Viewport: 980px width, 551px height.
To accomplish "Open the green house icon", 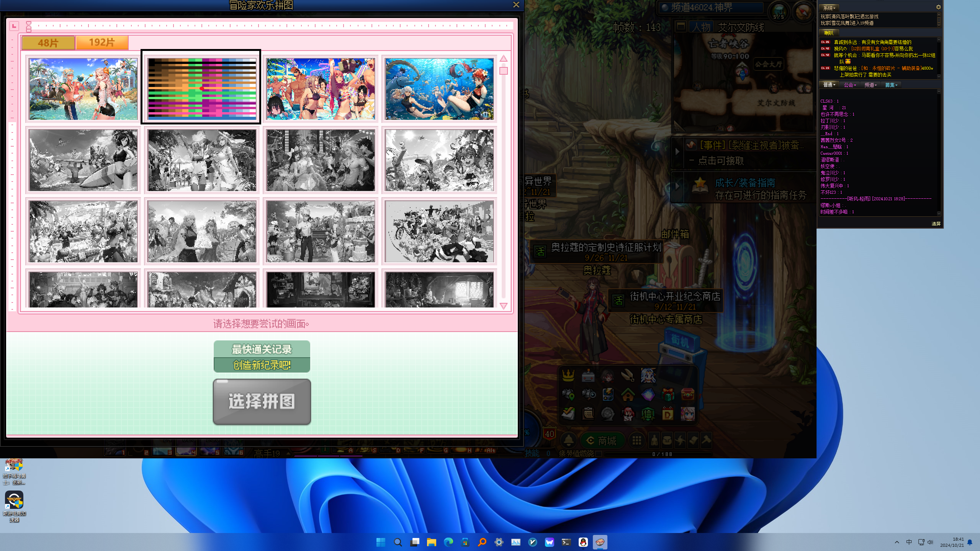I will coord(628,394).
